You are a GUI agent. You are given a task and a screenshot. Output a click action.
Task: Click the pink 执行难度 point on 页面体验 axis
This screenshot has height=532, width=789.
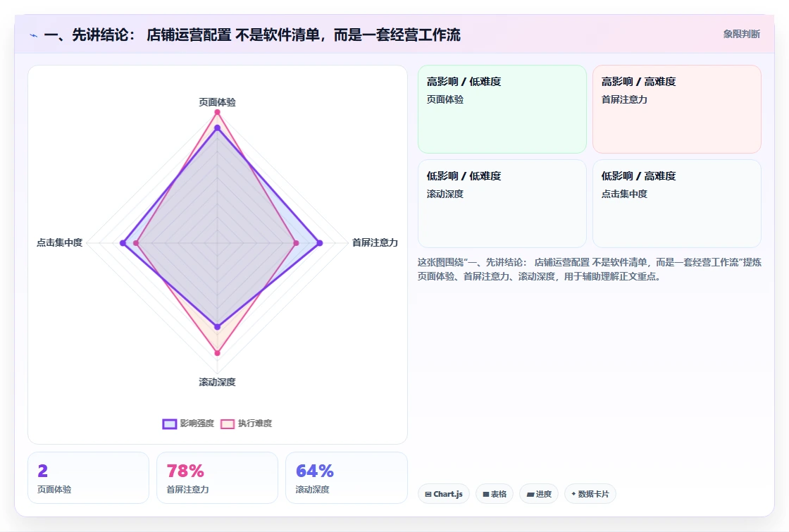[218, 112]
